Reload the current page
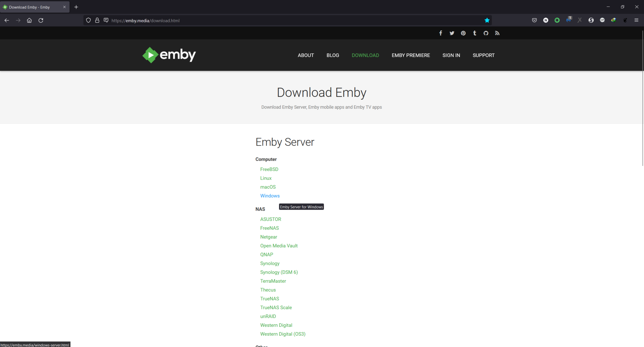Screen dimensions: 644x347 [41, 20]
